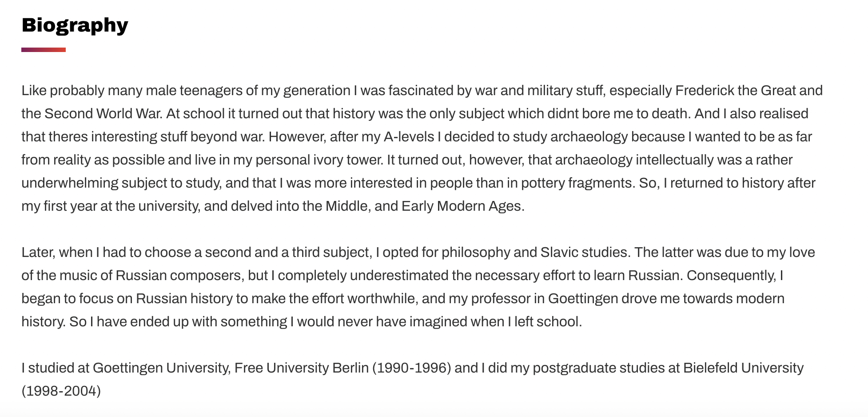Click the text "Free University Berlin"
The width and height of the screenshot is (868, 417).
tap(302, 368)
